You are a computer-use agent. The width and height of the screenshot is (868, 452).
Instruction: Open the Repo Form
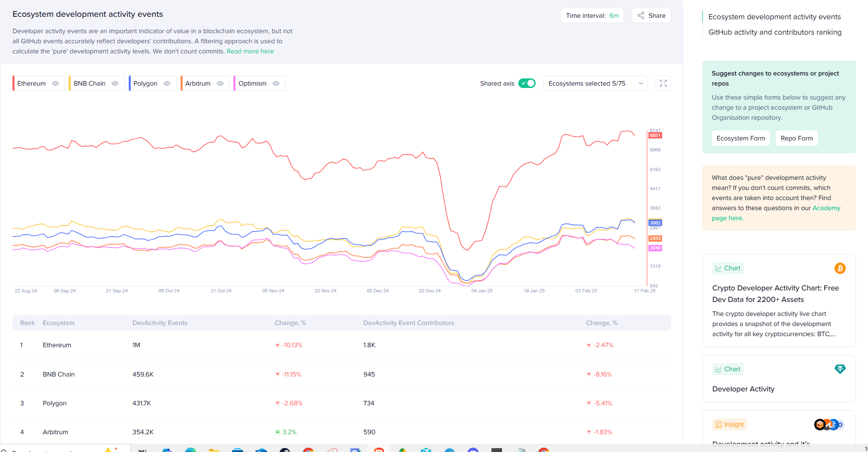[x=797, y=138]
